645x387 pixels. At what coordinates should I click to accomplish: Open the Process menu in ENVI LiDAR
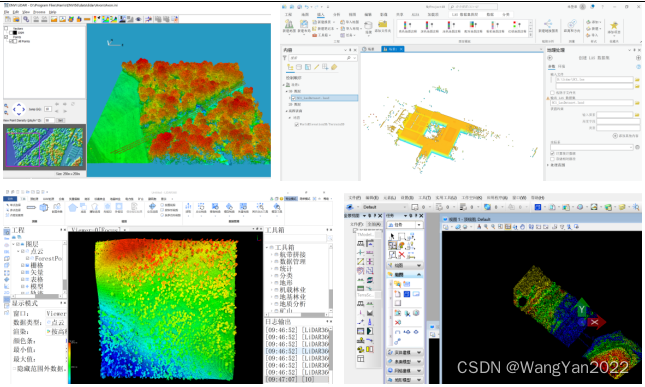[39, 12]
